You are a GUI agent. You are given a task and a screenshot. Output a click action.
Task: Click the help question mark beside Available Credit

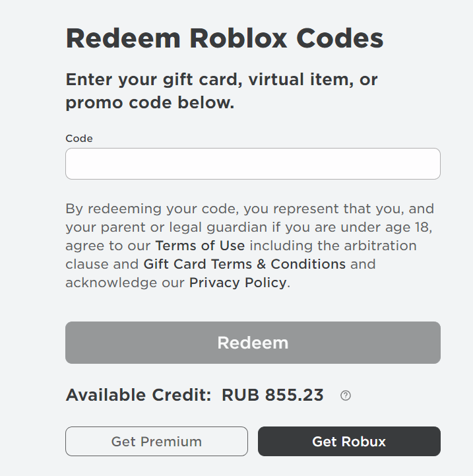coord(346,395)
